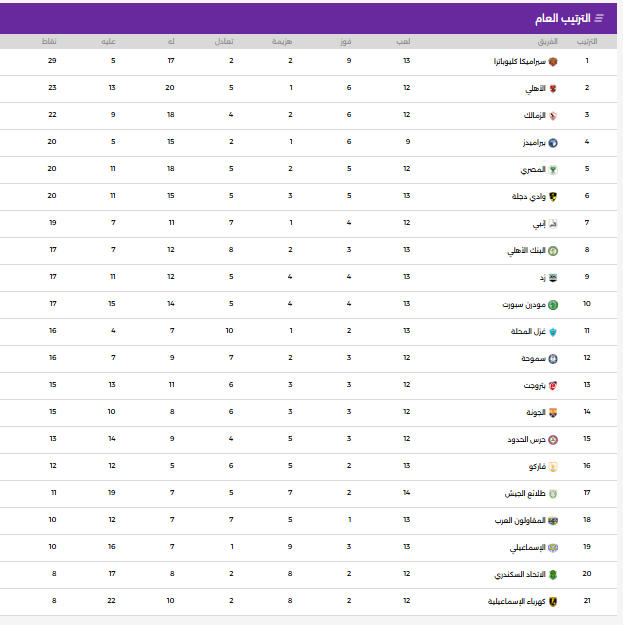Click the list icon beside الترتيب العام

(x=599, y=18)
